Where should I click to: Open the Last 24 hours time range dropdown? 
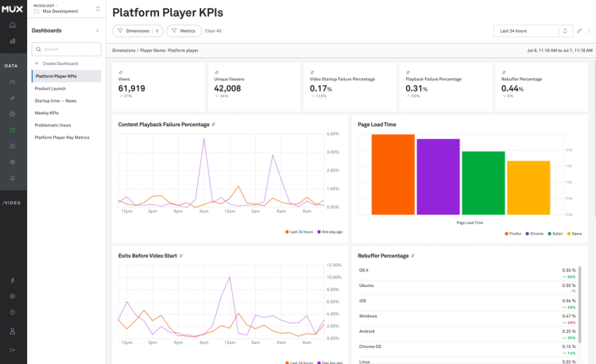click(x=533, y=31)
